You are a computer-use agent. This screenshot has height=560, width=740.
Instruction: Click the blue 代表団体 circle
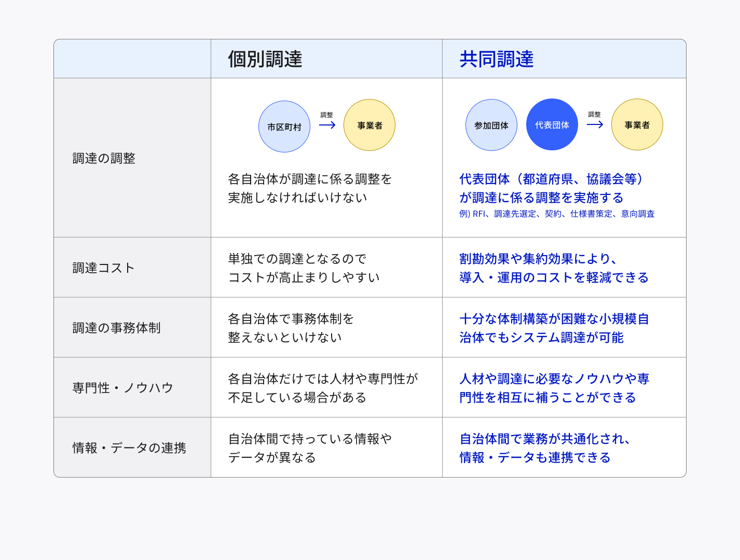[552, 124]
